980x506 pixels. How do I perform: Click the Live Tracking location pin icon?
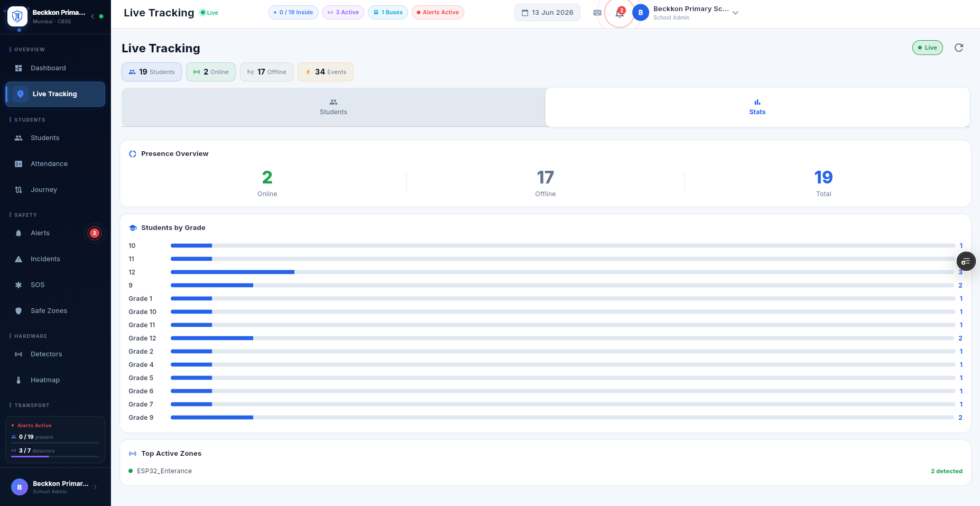21,94
